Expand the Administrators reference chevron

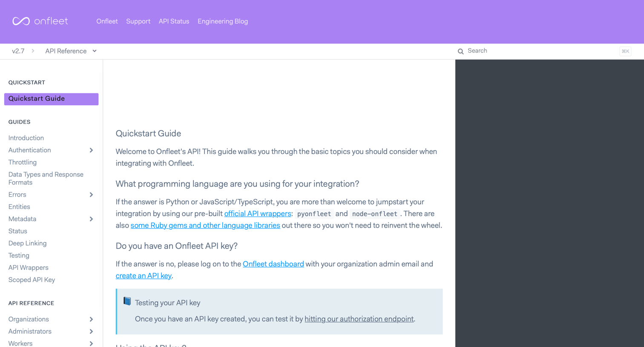pos(91,332)
